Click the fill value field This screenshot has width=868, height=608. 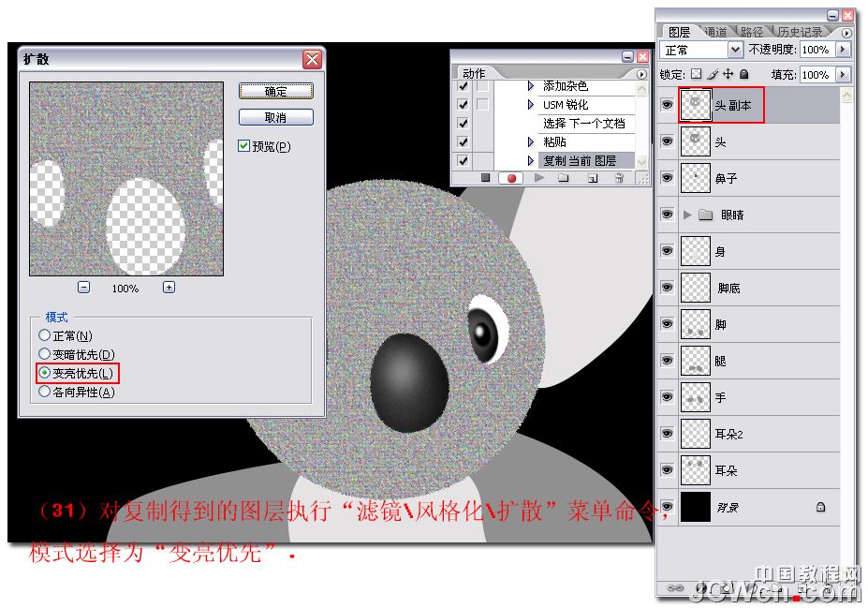(x=816, y=74)
